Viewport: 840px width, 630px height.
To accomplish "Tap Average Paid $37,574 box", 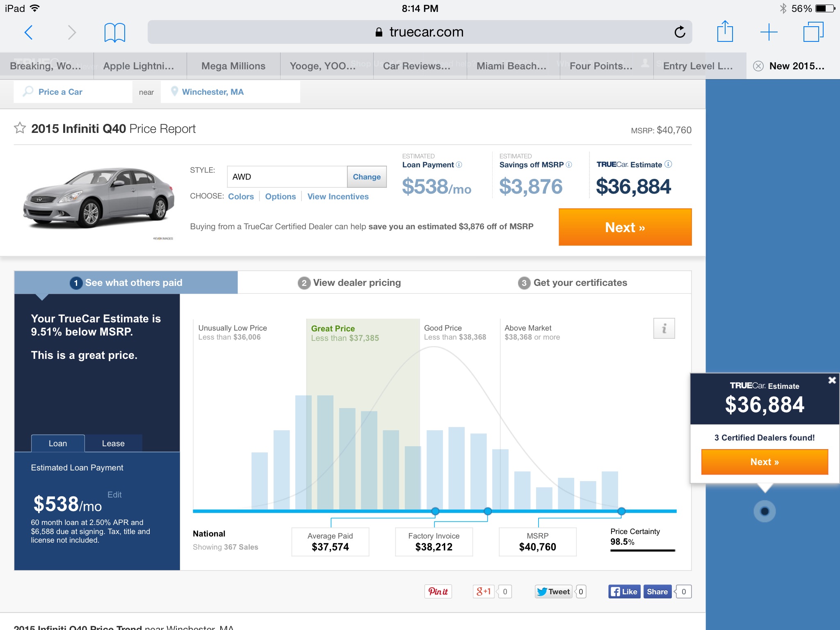I will (330, 542).
